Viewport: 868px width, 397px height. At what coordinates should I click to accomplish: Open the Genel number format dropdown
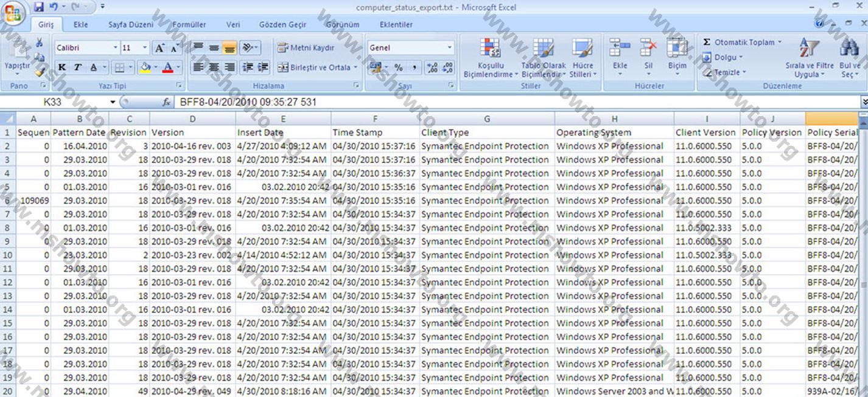[449, 47]
